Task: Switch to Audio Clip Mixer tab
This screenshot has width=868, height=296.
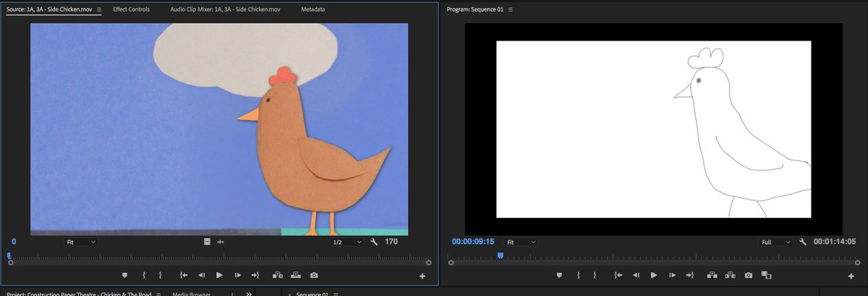Action: point(224,10)
